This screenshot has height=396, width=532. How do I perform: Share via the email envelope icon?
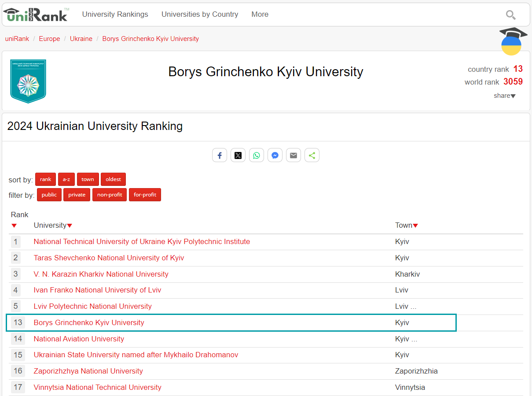point(294,155)
